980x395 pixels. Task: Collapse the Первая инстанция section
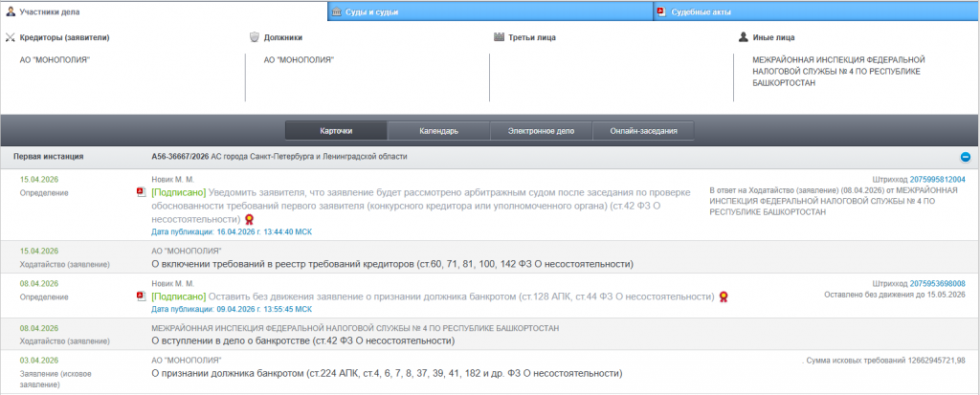click(965, 157)
